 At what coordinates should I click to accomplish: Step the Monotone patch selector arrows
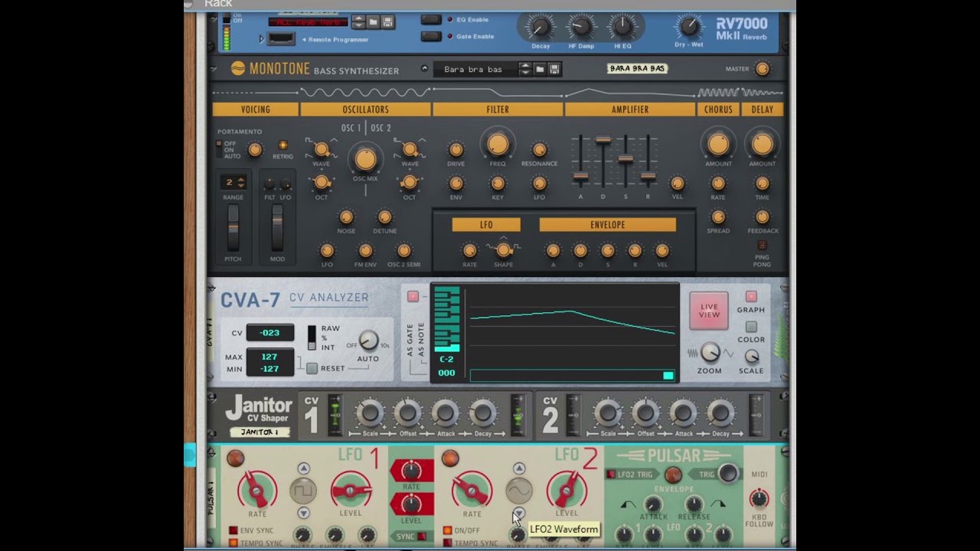[x=524, y=69]
